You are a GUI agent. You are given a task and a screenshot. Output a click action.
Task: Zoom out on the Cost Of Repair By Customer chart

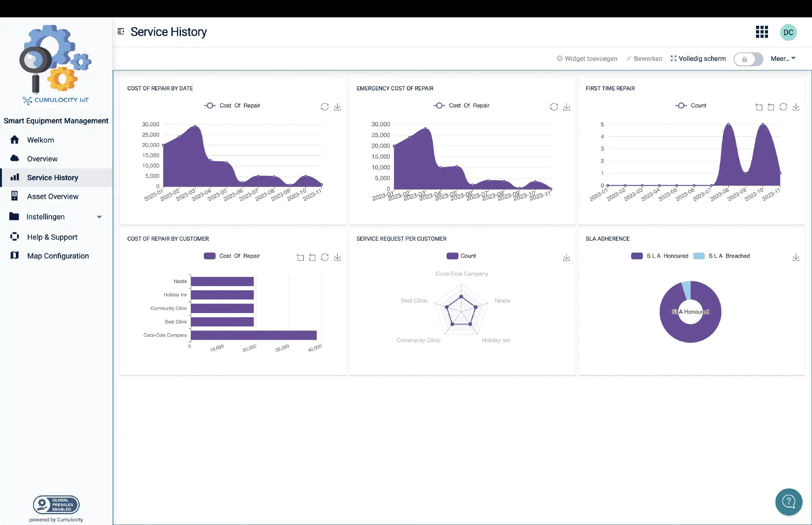312,257
